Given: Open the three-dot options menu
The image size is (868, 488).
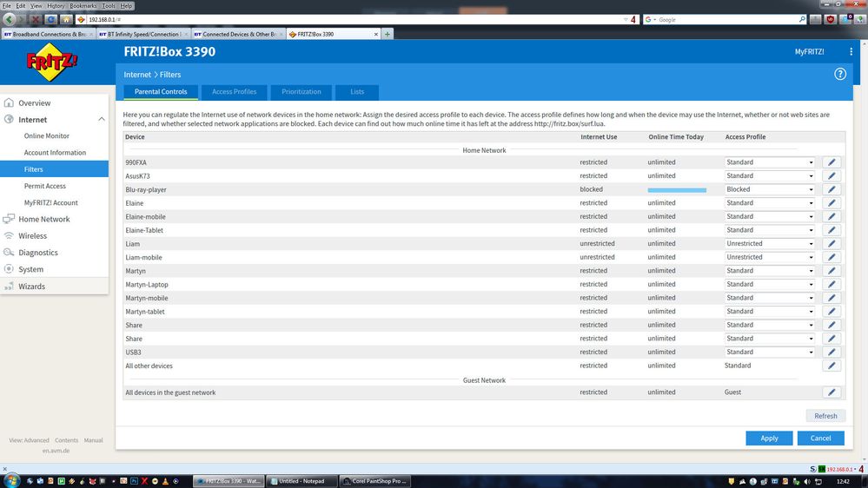Looking at the screenshot, I should click(x=851, y=51).
